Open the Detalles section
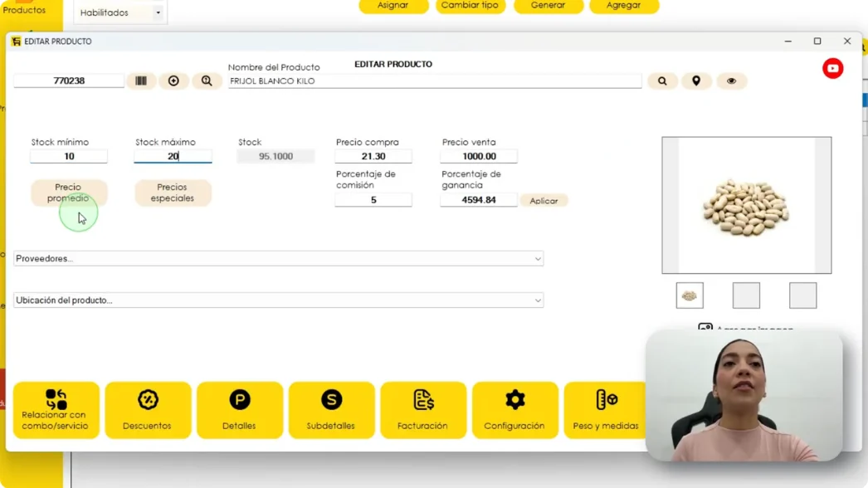 pos(240,410)
